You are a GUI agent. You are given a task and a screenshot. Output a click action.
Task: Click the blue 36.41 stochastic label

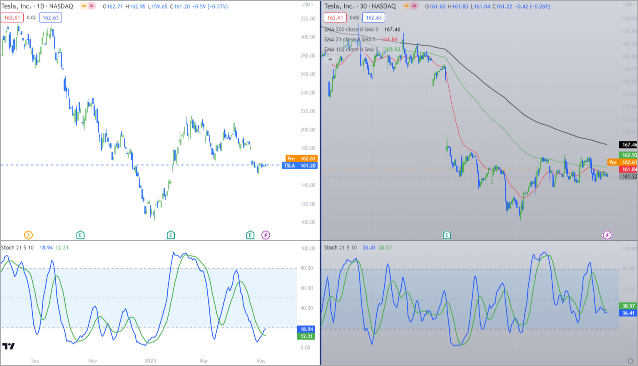[627, 313]
